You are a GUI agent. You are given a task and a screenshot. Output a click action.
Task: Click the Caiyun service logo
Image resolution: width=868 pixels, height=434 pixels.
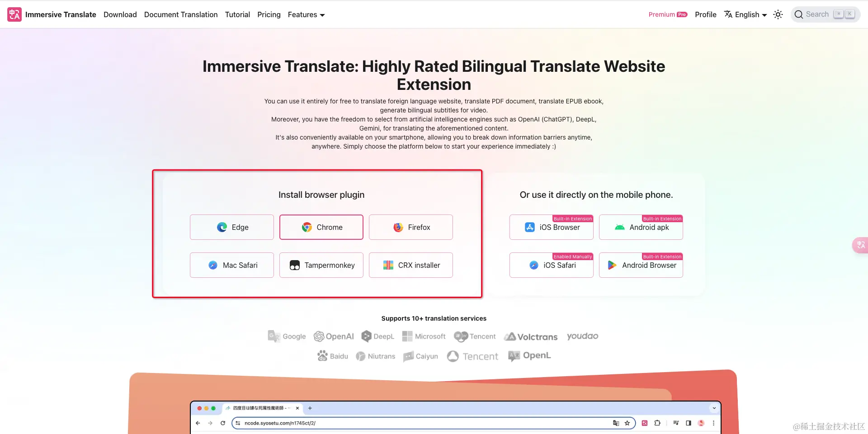420,356
